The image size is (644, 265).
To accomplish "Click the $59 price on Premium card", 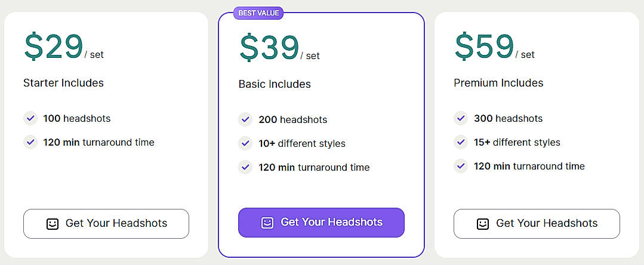I will coord(484,47).
